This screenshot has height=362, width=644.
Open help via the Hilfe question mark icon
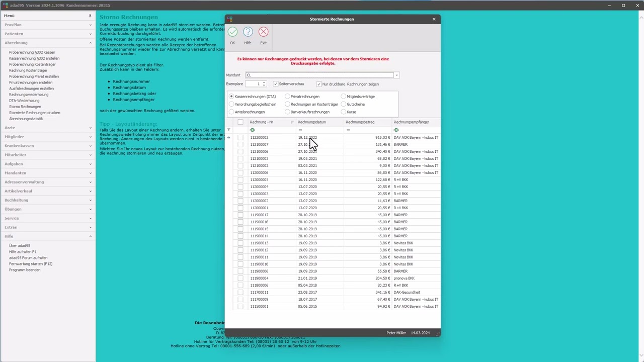point(248,32)
